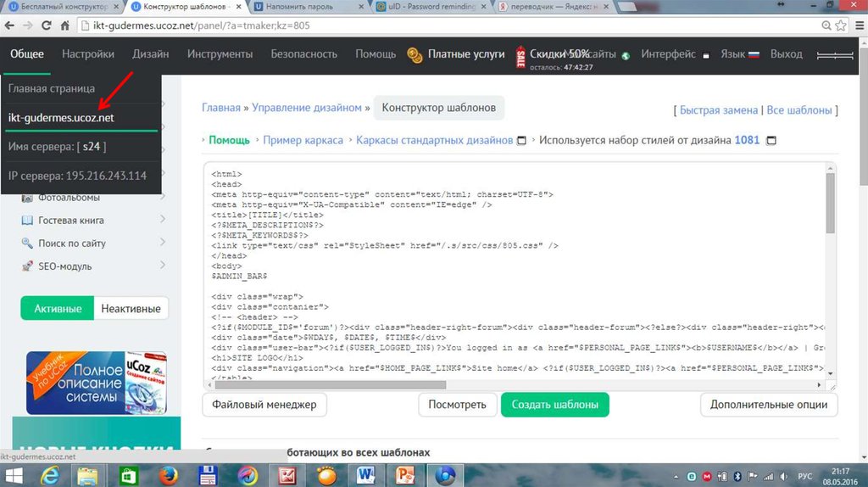868x487 pixels.
Task: Click the red SALE tag icon
Action: coord(521,58)
